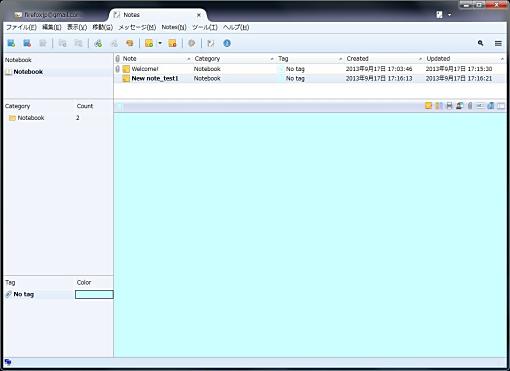Sort by the Category column header
Image resolution: width=510 pixels, height=371 pixels.
(x=234, y=59)
